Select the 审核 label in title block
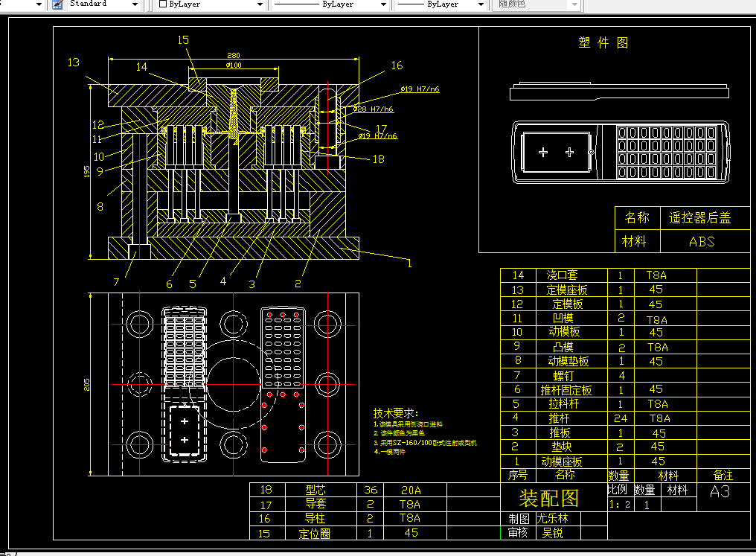Image resolution: width=756 pixels, height=556 pixels. click(x=517, y=533)
